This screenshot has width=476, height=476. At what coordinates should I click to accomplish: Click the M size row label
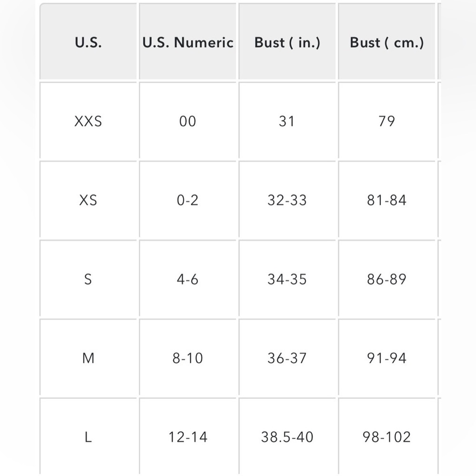(88, 357)
